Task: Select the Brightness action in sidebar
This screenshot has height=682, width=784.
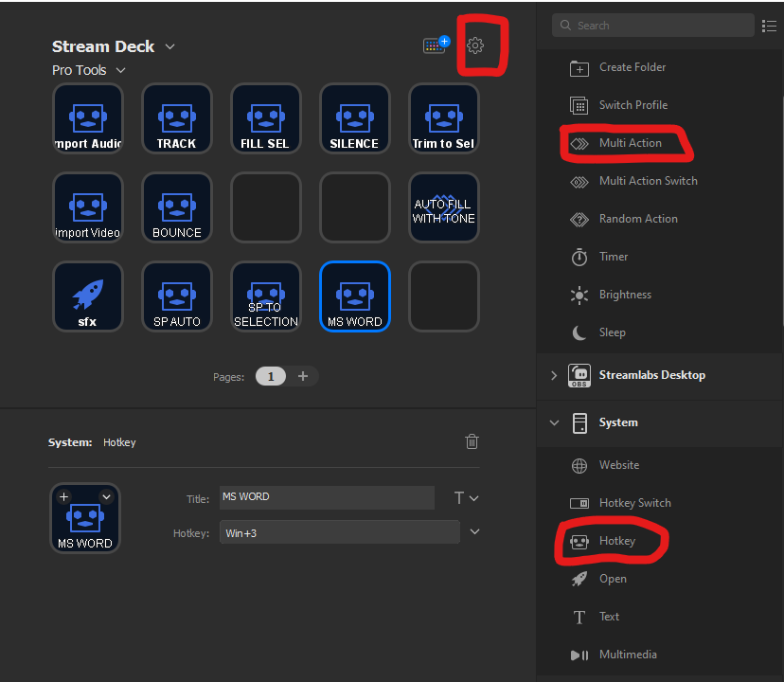Action: (x=624, y=295)
